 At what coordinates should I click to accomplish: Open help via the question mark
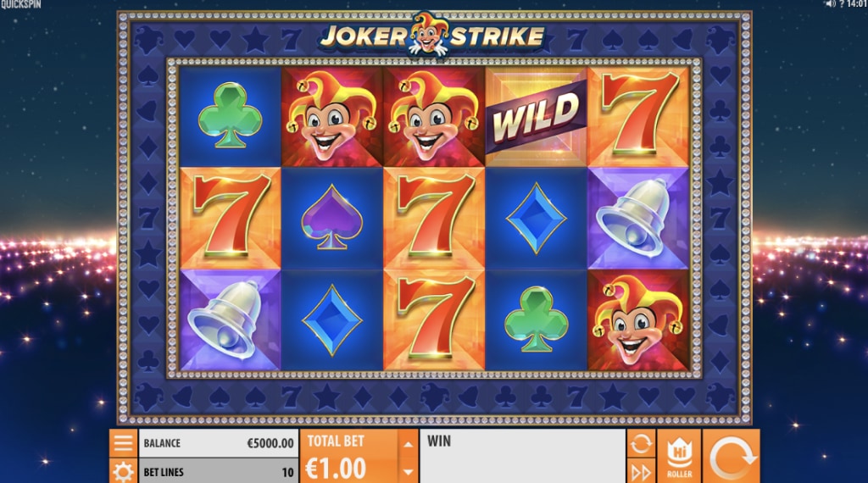click(x=842, y=4)
